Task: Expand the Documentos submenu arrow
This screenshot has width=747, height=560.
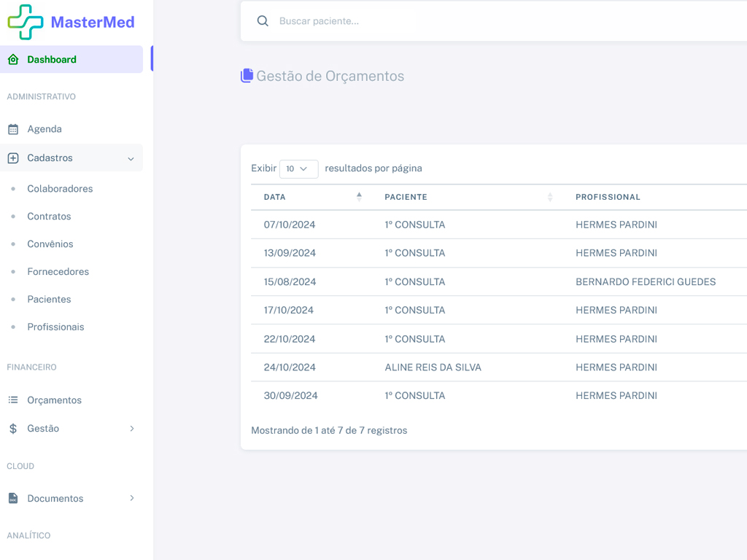Action: [x=132, y=499]
